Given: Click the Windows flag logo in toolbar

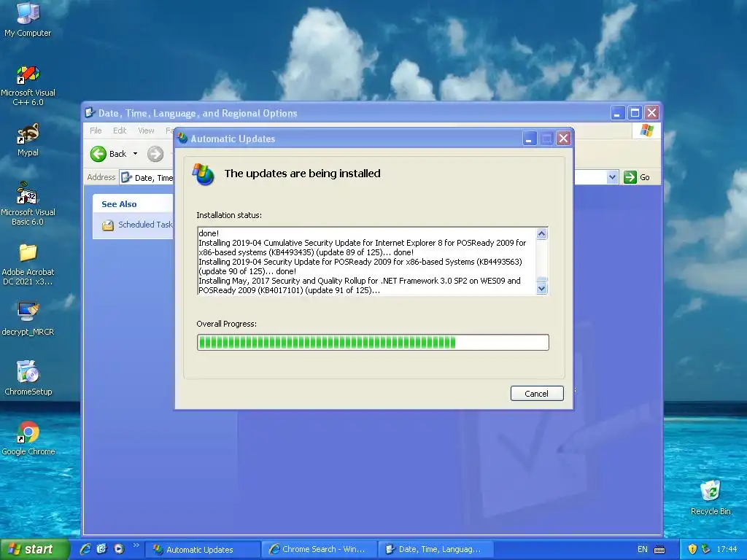Looking at the screenshot, I should click(x=646, y=131).
